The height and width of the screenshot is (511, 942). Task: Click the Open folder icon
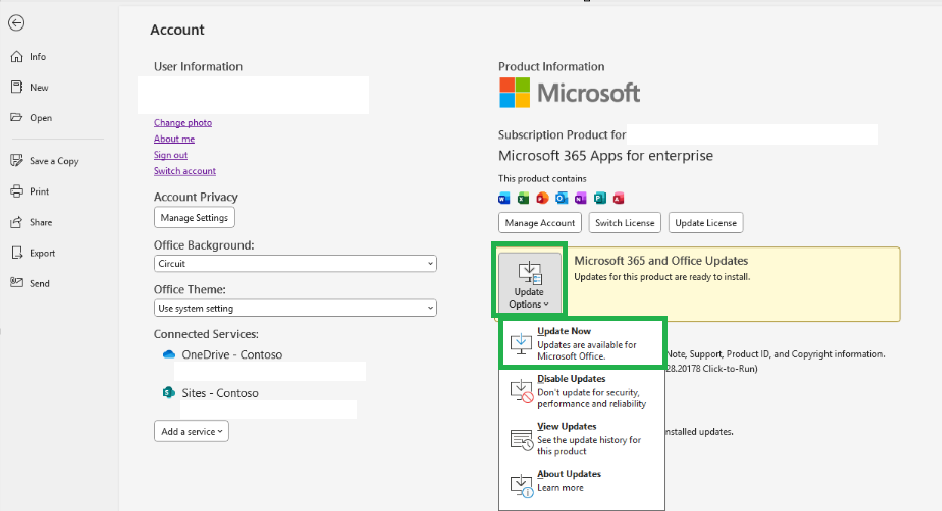coord(16,117)
